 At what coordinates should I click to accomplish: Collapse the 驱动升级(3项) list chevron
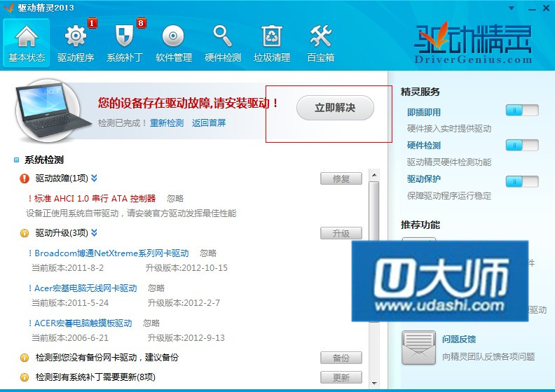94,232
